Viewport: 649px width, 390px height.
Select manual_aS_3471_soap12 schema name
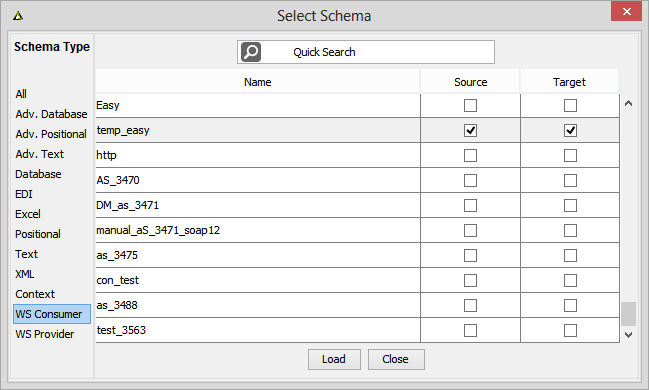(x=158, y=230)
